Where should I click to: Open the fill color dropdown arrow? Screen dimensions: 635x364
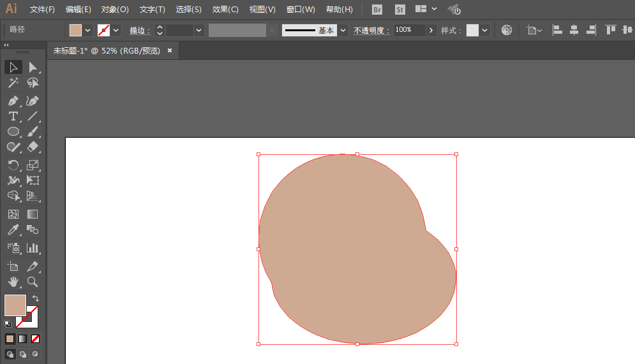pyautogui.click(x=88, y=30)
